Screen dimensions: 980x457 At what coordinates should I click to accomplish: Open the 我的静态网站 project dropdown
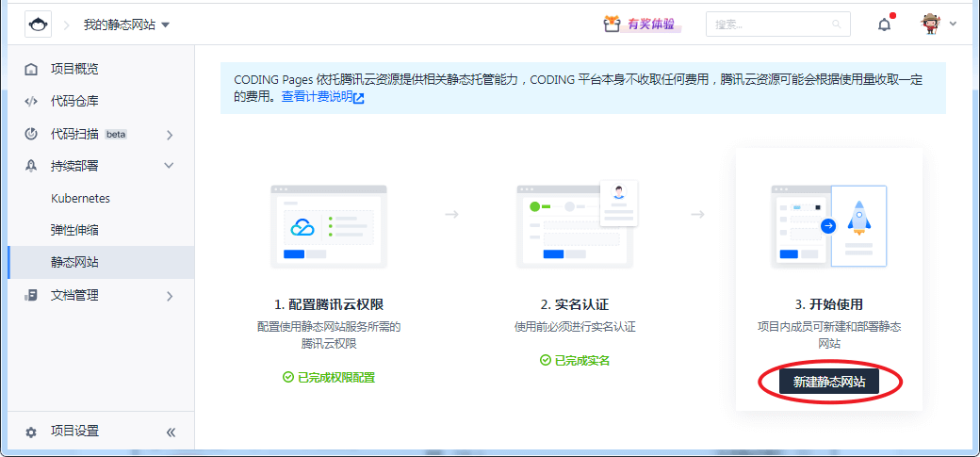click(x=127, y=25)
